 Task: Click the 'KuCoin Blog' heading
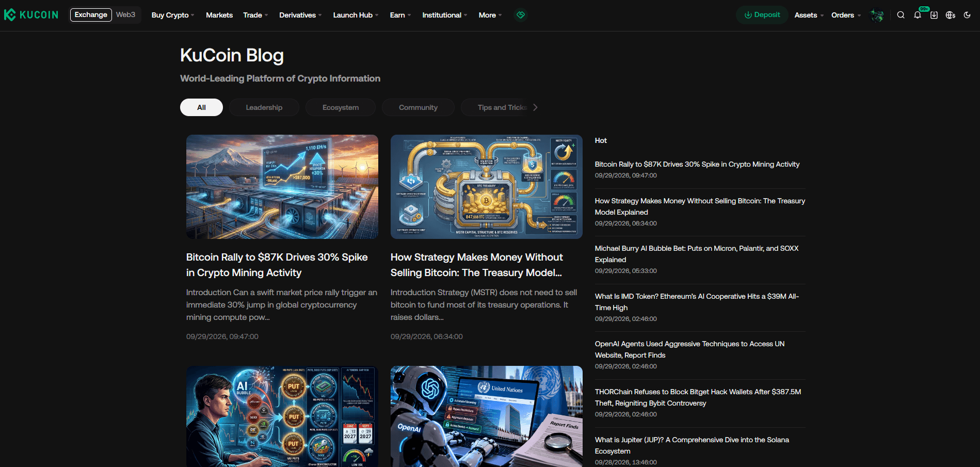click(x=232, y=55)
